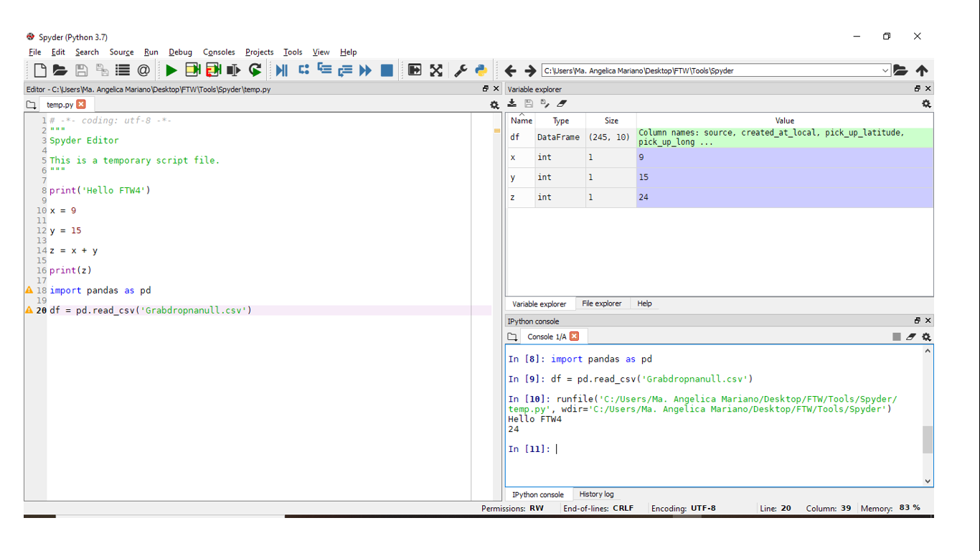Import data icon in Variable explorer
Screen dimensions: 980x551
coord(512,104)
